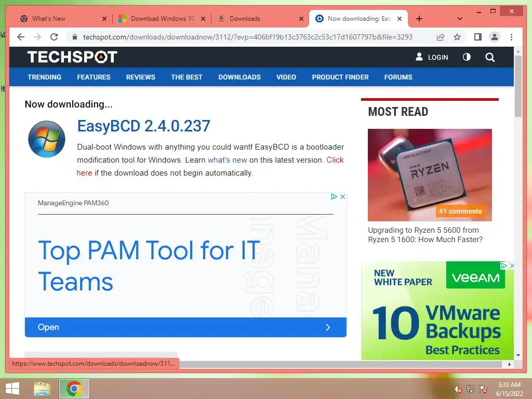
Task: Open PRODUCT FINDER
Action: click(340, 77)
